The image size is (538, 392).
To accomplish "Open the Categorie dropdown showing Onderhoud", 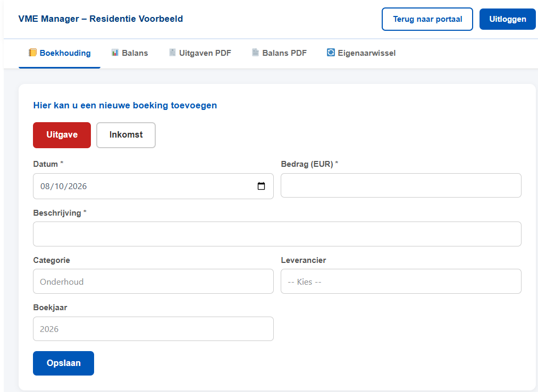I will [x=153, y=282].
